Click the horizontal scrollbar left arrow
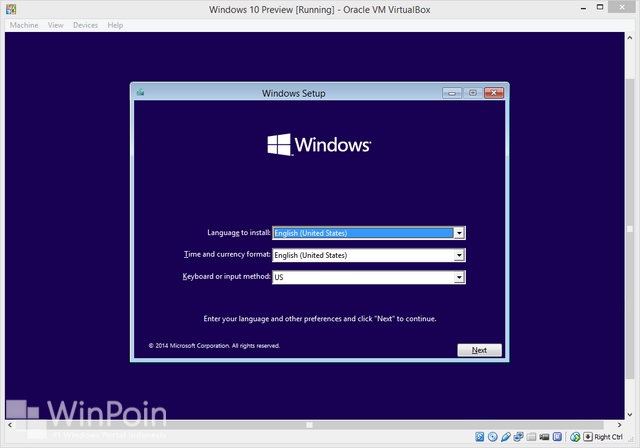 (10, 425)
